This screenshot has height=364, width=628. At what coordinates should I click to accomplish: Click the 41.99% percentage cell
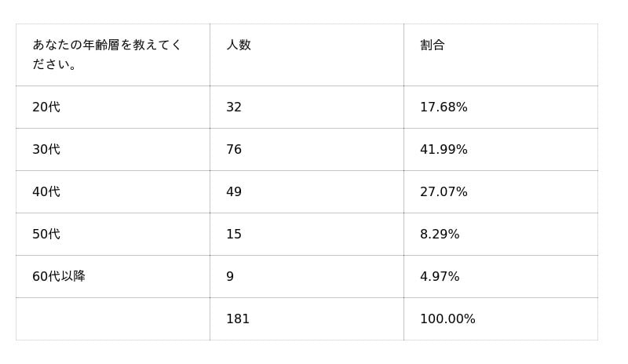point(444,150)
